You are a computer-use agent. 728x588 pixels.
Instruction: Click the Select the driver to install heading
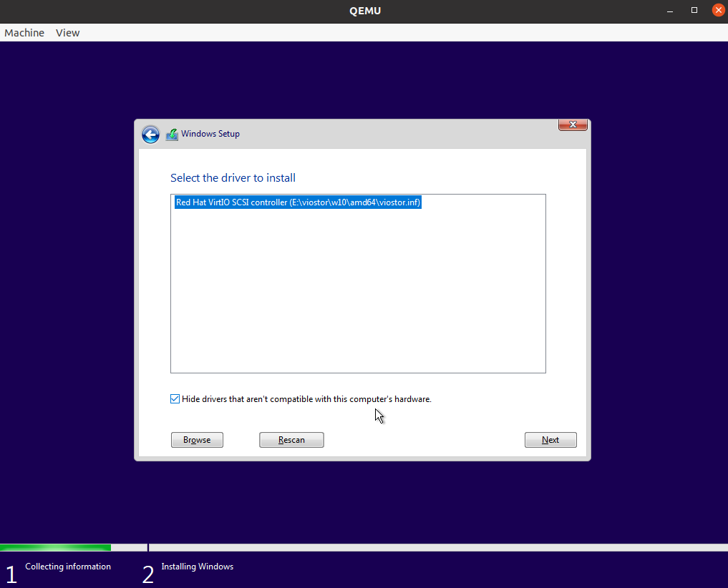coord(233,177)
